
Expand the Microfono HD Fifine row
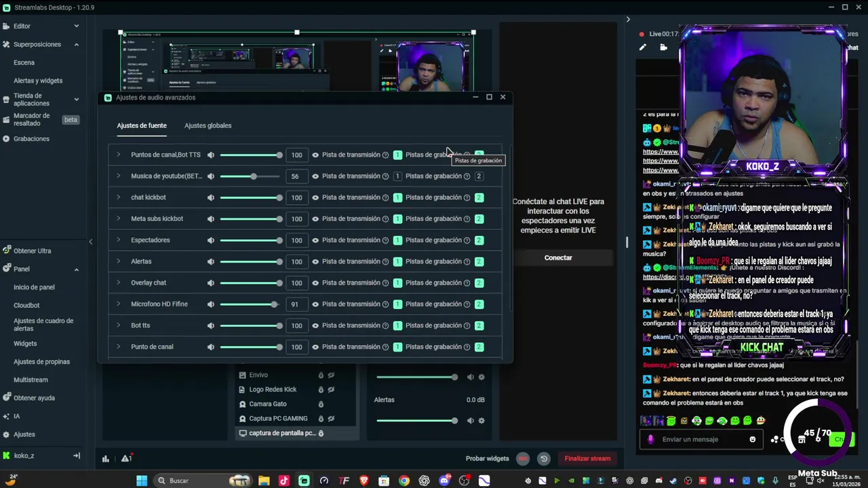click(x=118, y=304)
